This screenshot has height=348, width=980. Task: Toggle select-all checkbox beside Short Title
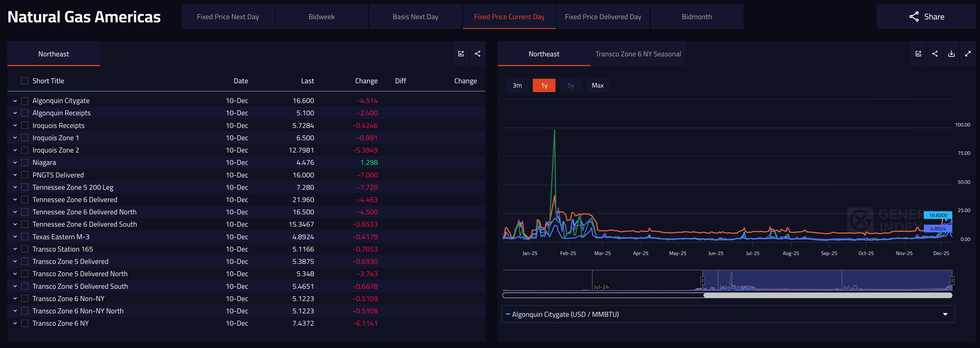25,81
